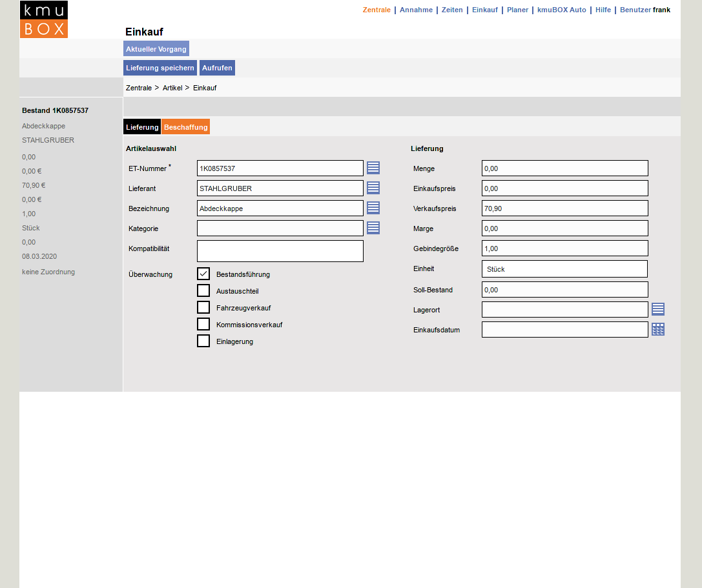Screen dimensions: 702x588
Task: Tick the Fahrzeugverkauf checkbox
Action: (203, 307)
